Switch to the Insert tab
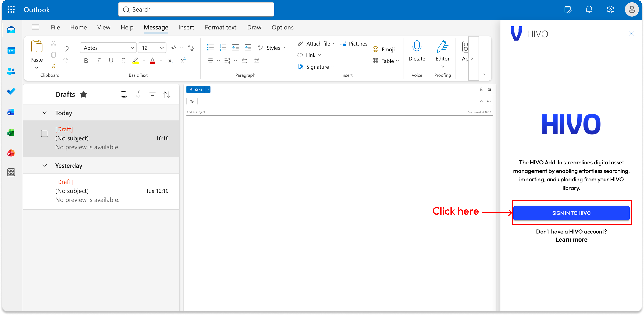 [186, 27]
